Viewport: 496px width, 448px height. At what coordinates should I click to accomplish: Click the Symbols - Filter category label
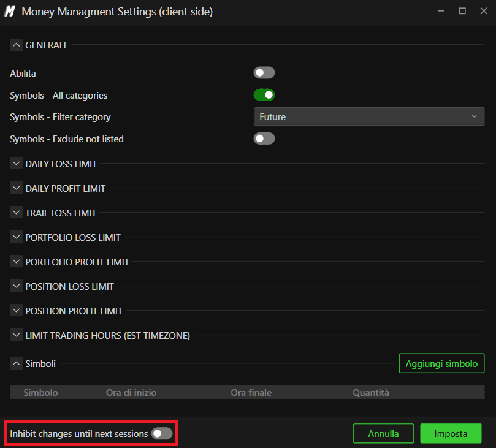coord(61,117)
